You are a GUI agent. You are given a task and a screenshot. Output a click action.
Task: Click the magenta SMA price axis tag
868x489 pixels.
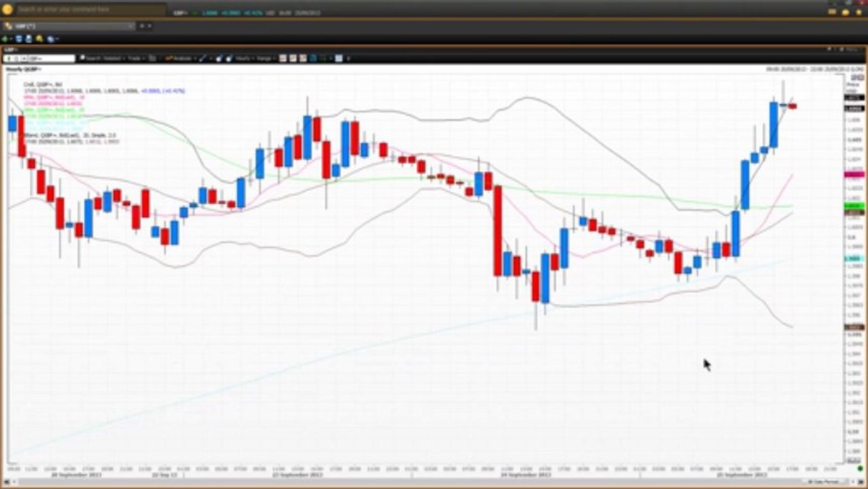(853, 175)
